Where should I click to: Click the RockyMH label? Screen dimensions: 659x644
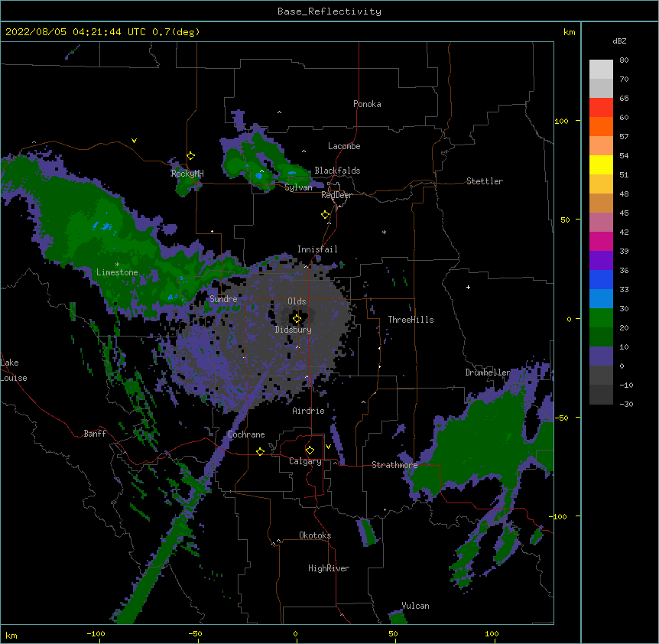(x=187, y=173)
